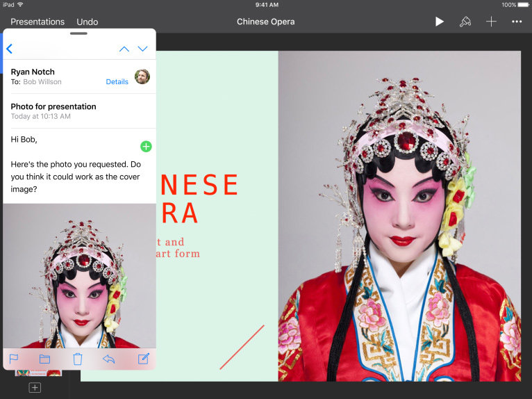This screenshot has height=399, width=532.
Task: Go back to Presentations
Action: click(38, 22)
